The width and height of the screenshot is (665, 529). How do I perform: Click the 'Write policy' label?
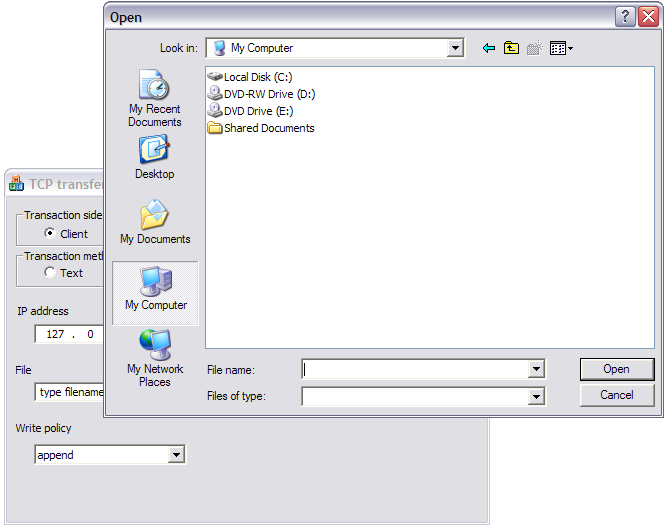pyautogui.click(x=43, y=428)
